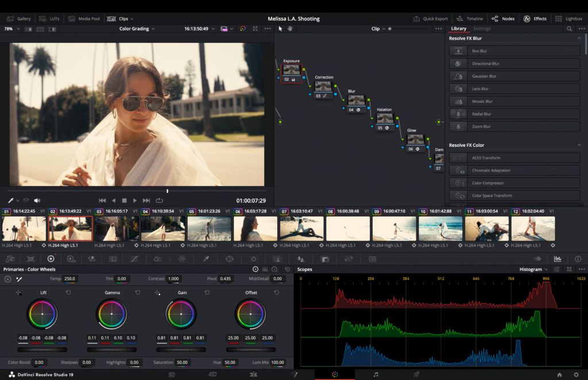
Task: Click the Information palette icon
Action: click(x=578, y=259)
